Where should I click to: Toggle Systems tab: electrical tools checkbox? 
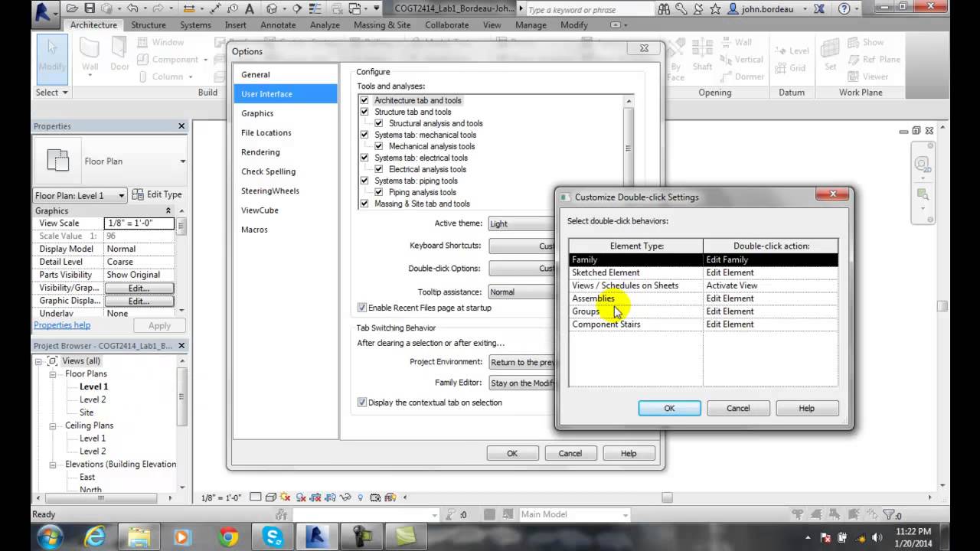(x=364, y=158)
